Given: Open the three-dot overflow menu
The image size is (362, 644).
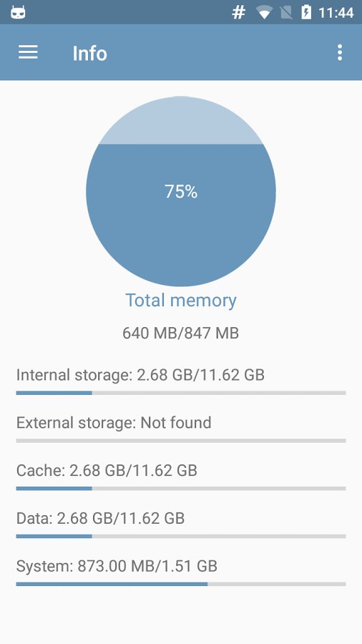Looking at the screenshot, I should (x=339, y=52).
